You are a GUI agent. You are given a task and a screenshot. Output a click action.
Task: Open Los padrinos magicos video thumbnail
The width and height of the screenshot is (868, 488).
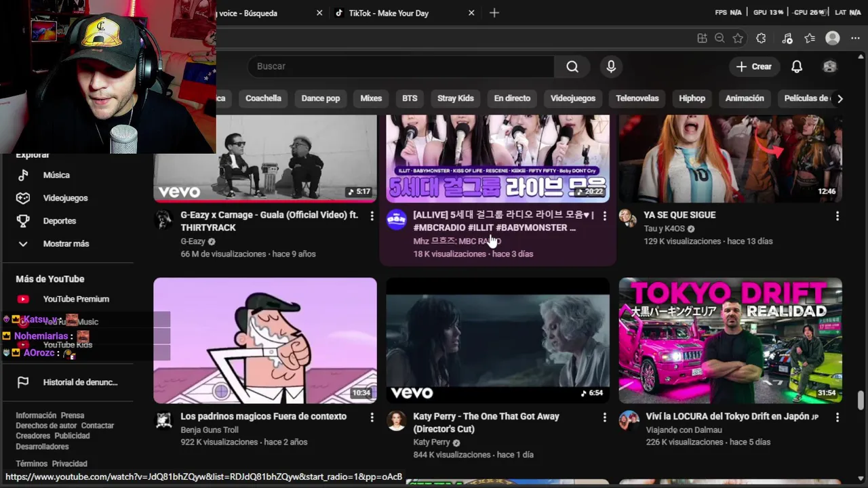tap(265, 340)
